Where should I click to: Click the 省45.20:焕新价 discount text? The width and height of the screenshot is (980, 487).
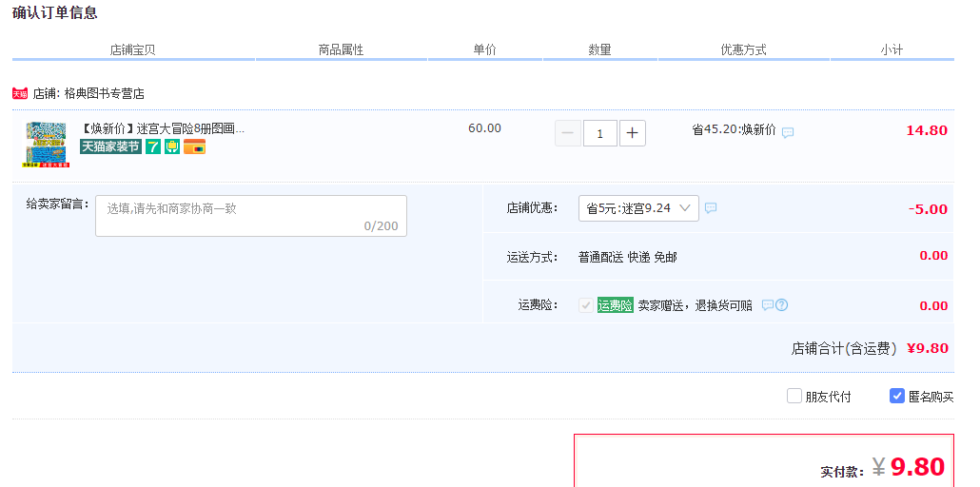(x=734, y=130)
